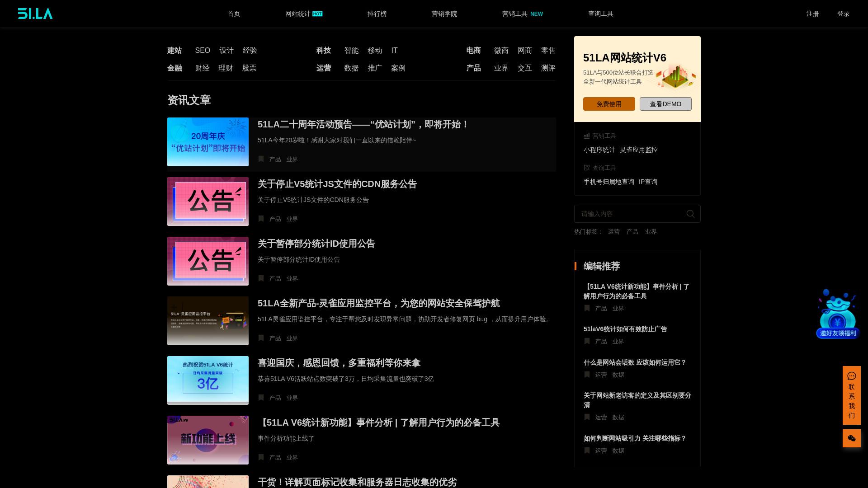
Task: Open article 关于暂停部分统计ID使用公告
Action: [316, 244]
